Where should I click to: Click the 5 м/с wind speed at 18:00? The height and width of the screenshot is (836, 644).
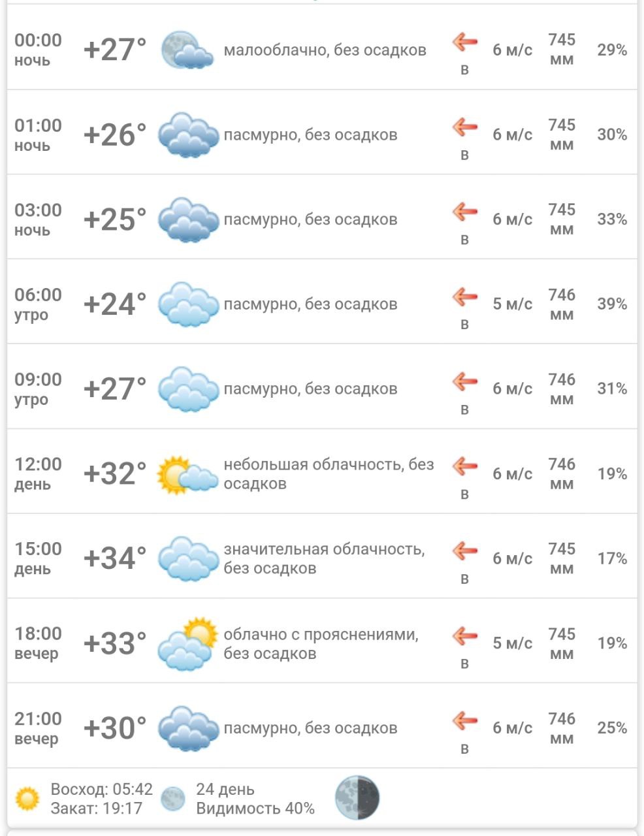point(512,643)
